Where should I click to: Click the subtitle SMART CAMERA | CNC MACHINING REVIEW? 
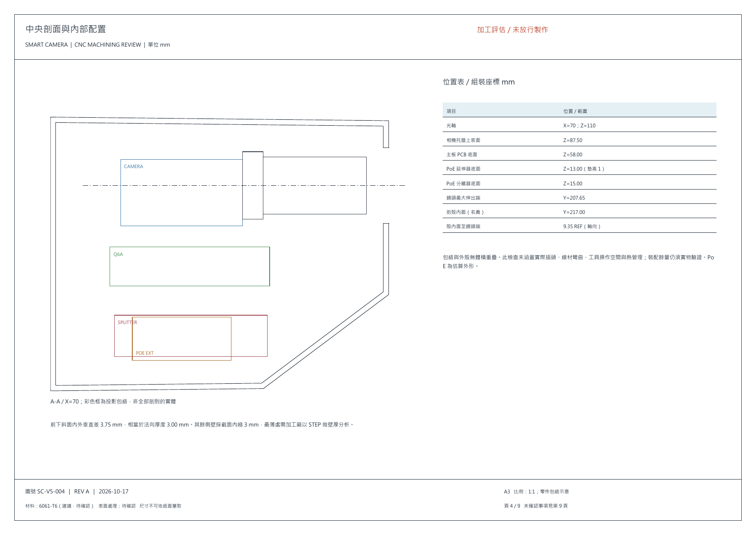tap(83, 45)
